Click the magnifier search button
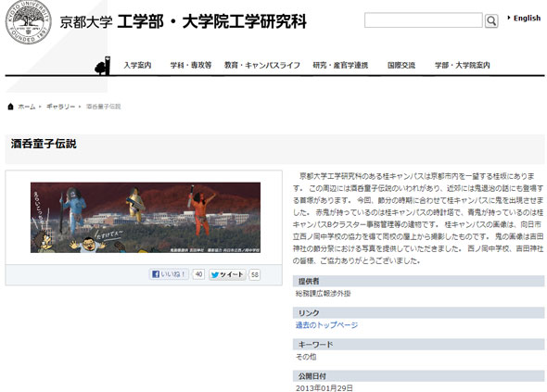The height and width of the screenshot is (392, 547). [x=491, y=21]
